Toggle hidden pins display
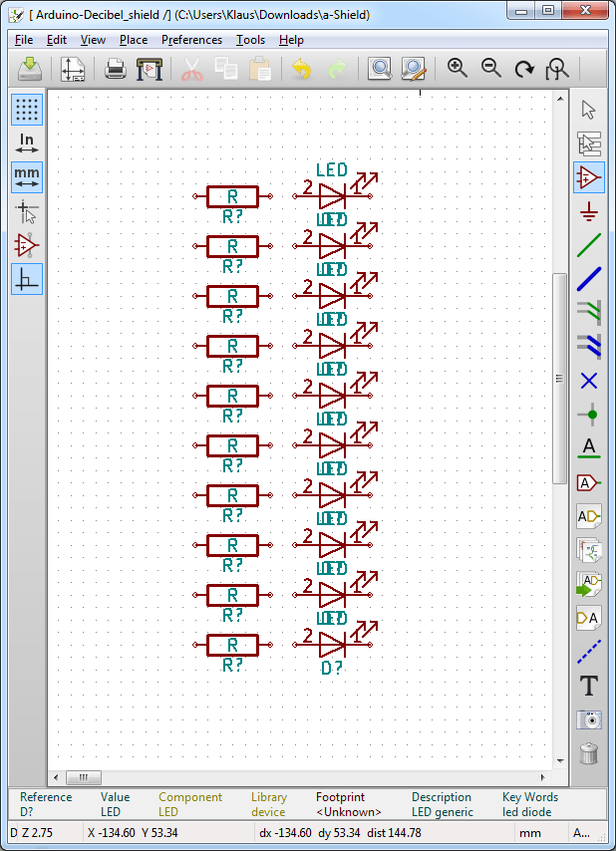 [27, 245]
